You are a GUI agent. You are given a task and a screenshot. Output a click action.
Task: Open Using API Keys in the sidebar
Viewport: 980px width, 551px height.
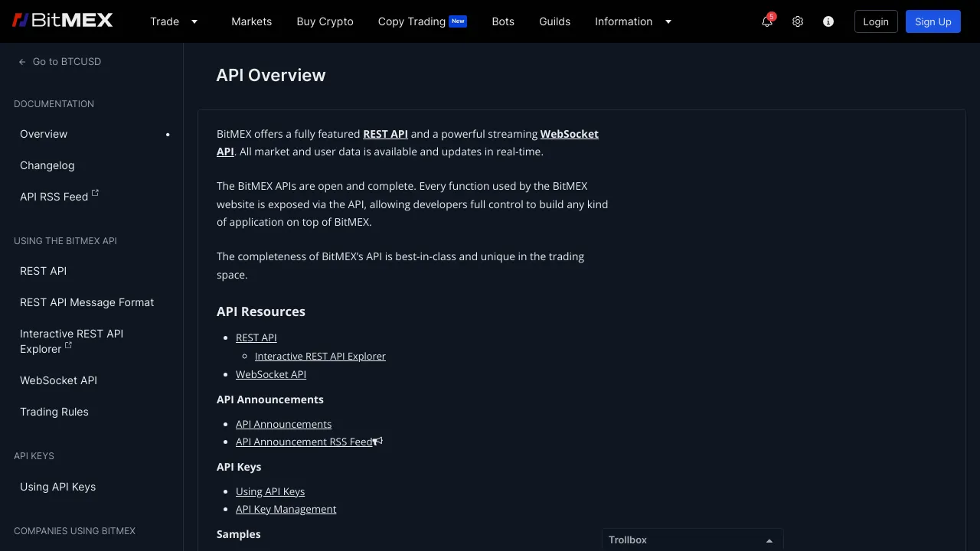(x=57, y=487)
